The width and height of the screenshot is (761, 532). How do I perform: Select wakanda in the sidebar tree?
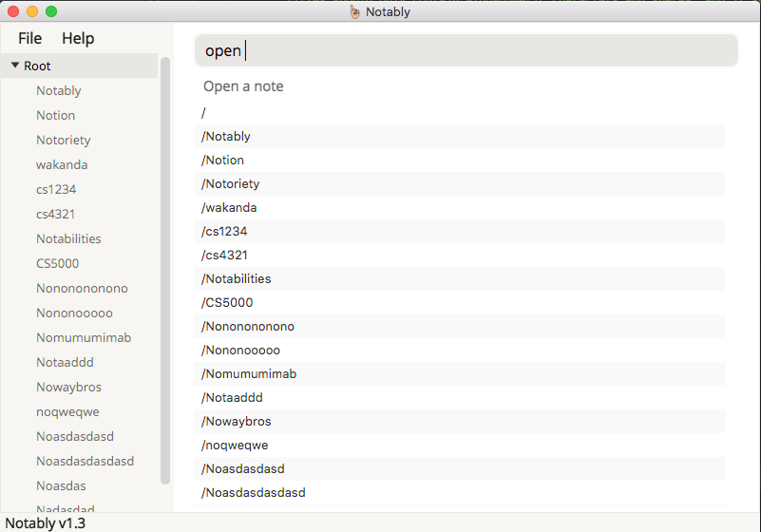62,165
